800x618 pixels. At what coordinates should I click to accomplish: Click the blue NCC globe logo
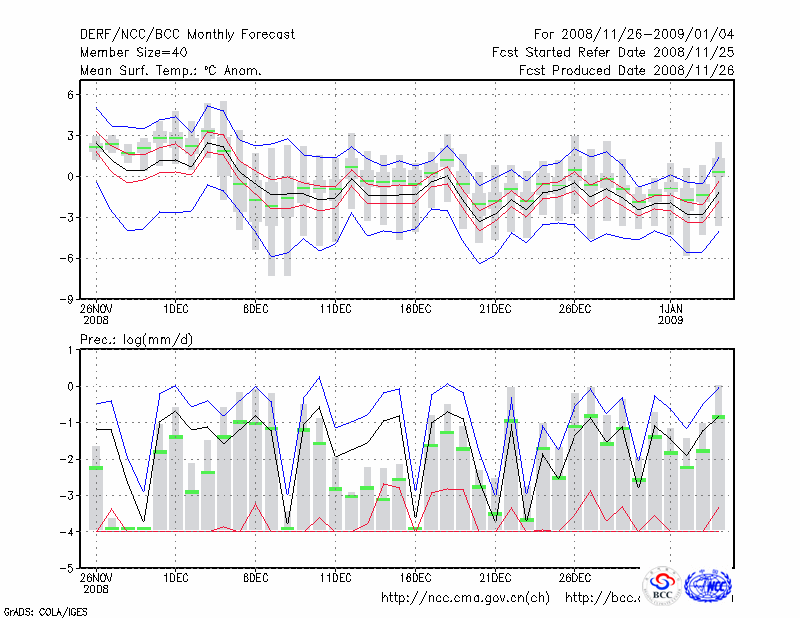click(x=711, y=585)
